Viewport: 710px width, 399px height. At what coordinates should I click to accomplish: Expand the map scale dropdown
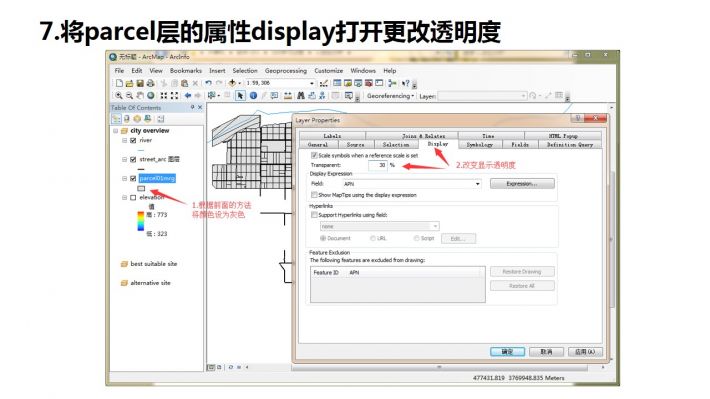312,83
